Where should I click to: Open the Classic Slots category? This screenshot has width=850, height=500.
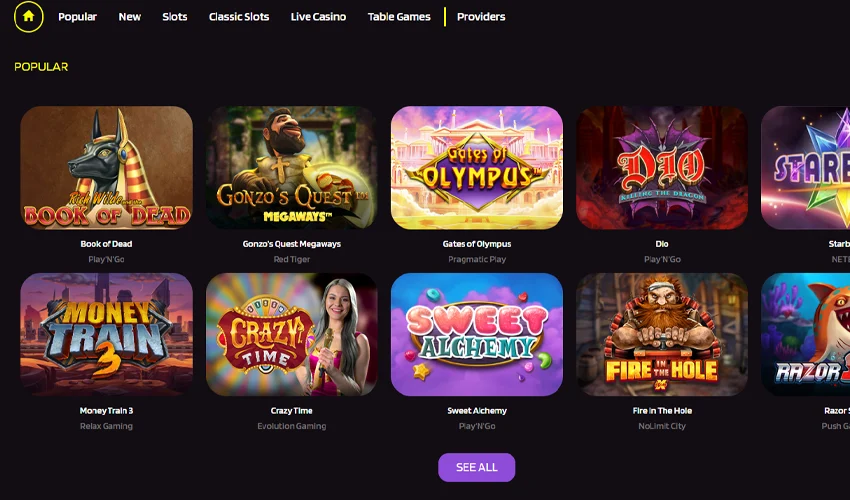(x=239, y=17)
